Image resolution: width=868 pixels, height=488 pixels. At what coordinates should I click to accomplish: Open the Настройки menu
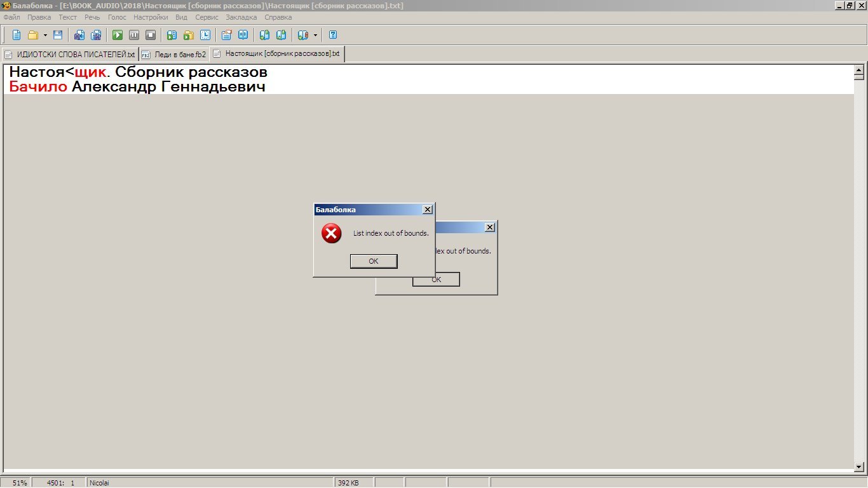(151, 17)
